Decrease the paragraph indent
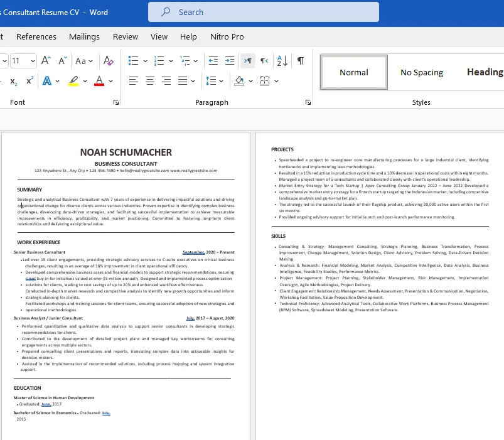504x440 pixels. point(213,61)
